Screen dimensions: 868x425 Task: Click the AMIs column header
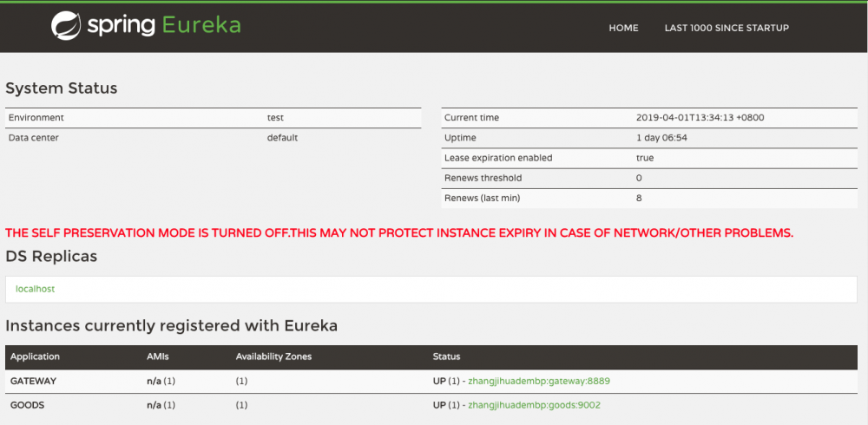159,356
